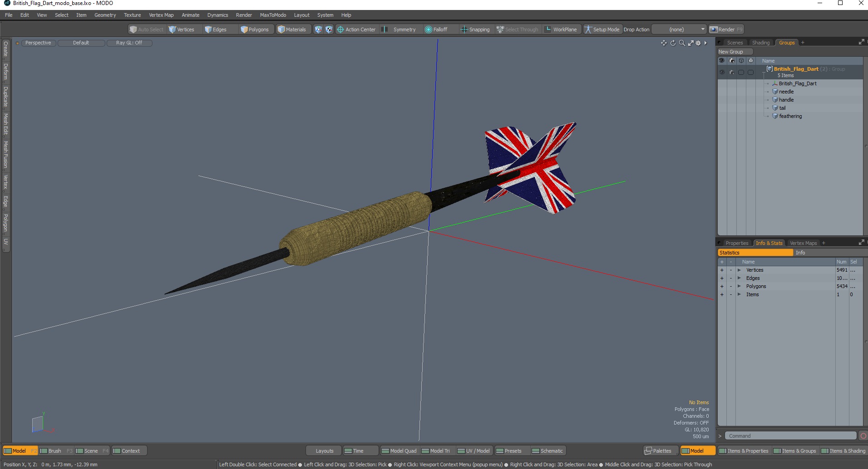
Task: Open the Perspective view dropdown
Action: point(38,43)
